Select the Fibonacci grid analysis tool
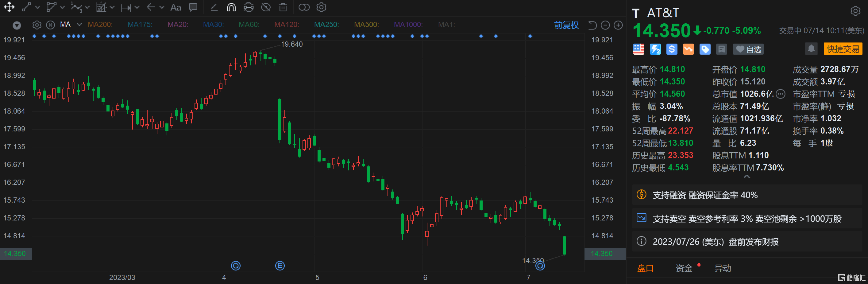The width and height of the screenshot is (868, 284). click(101, 7)
